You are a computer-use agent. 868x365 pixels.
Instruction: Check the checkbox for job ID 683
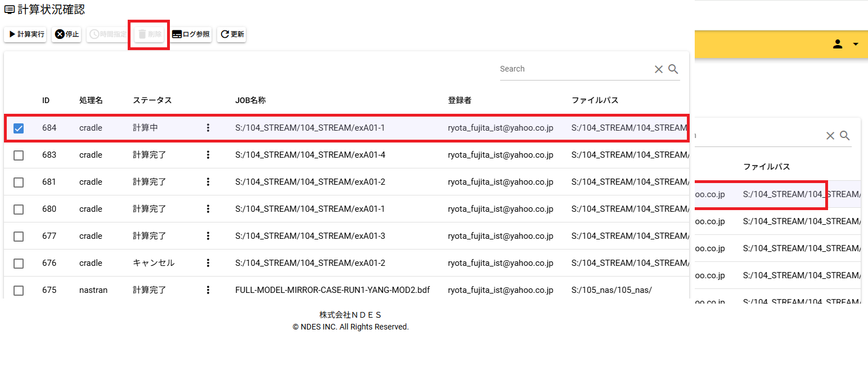19,155
